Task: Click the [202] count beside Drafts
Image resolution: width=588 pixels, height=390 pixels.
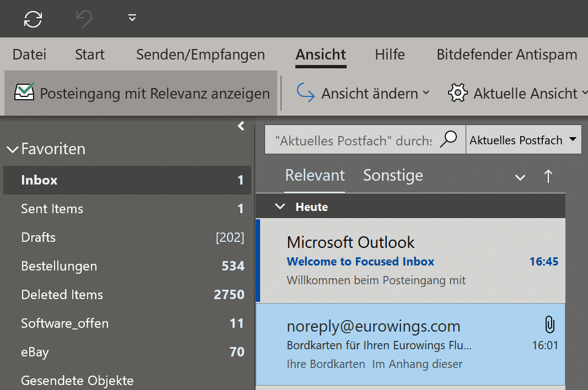Action: [x=230, y=237]
